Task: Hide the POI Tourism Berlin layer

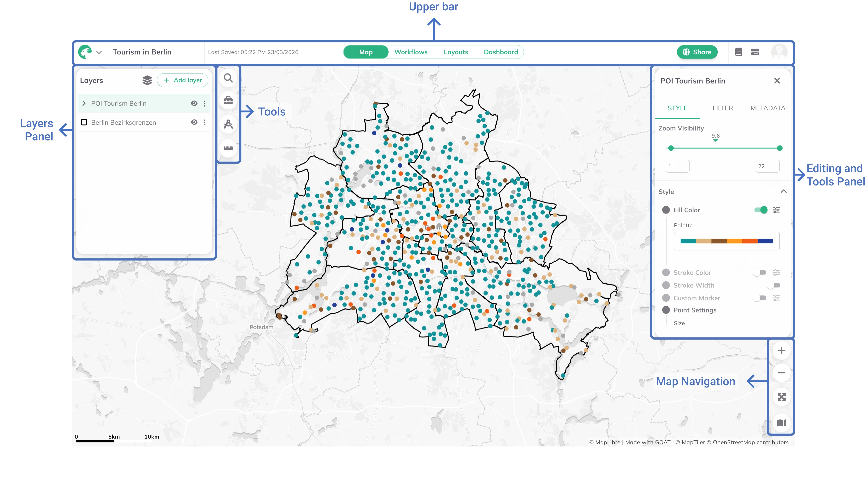Action: point(194,103)
